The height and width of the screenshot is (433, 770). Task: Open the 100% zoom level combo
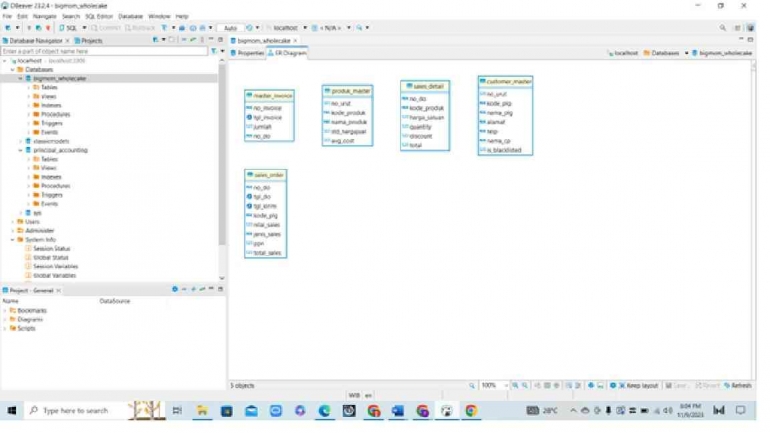(494, 386)
